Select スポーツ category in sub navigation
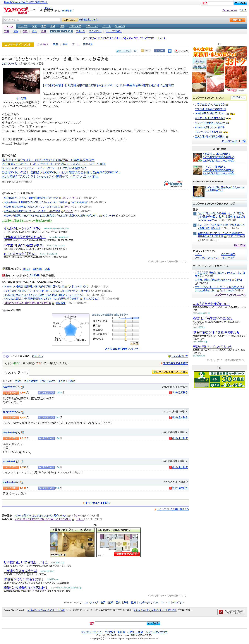This screenshot has width=249, height=644. pyautogui.click(x=80, y=31)
